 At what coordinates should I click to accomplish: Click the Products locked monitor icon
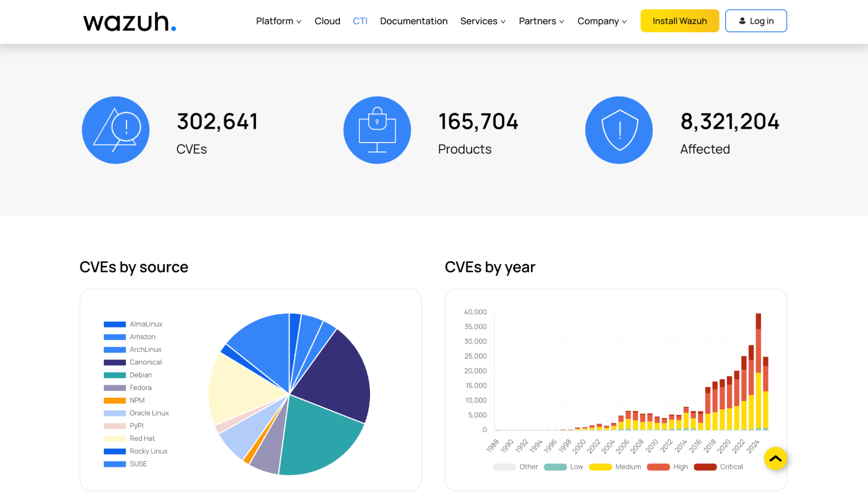click(x=377, y=130)
